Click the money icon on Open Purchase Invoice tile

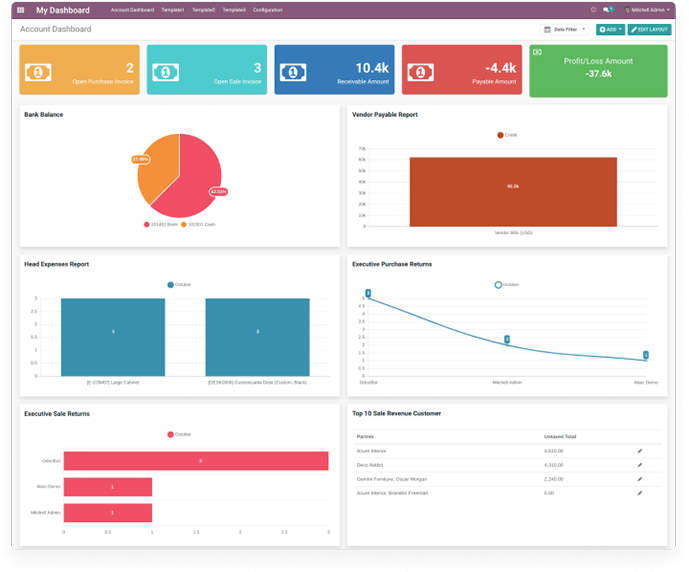tap(39, 73)
